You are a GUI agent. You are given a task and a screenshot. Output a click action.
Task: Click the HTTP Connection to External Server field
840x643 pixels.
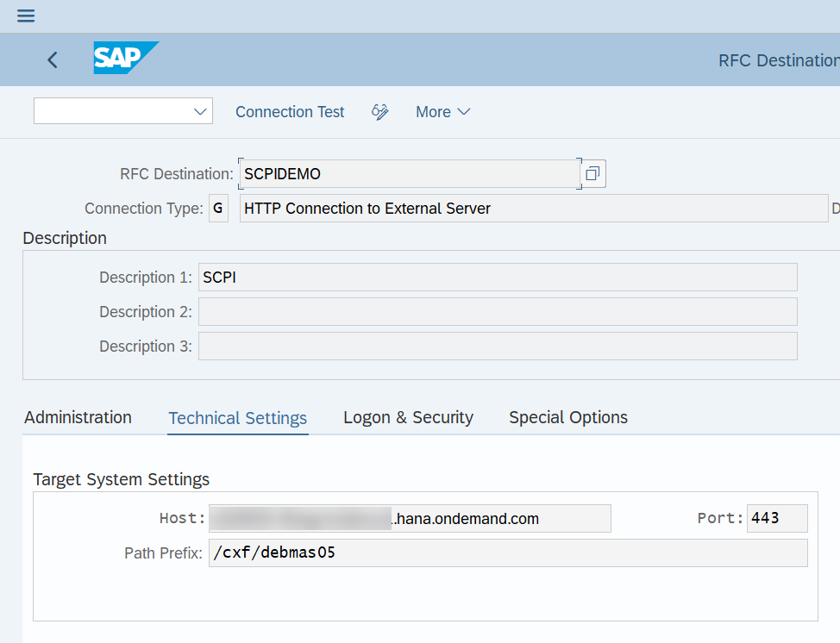(x=534, y=209)
